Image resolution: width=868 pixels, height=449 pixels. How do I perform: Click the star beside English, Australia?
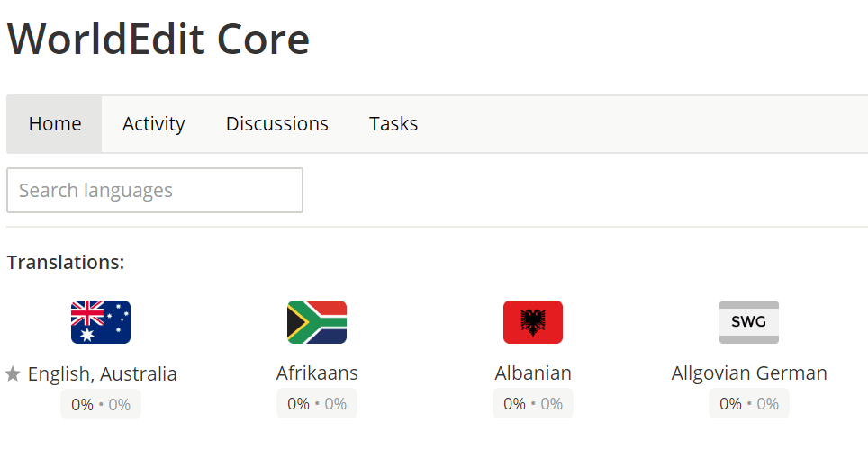pyautogui.click(x=13, y=374)
